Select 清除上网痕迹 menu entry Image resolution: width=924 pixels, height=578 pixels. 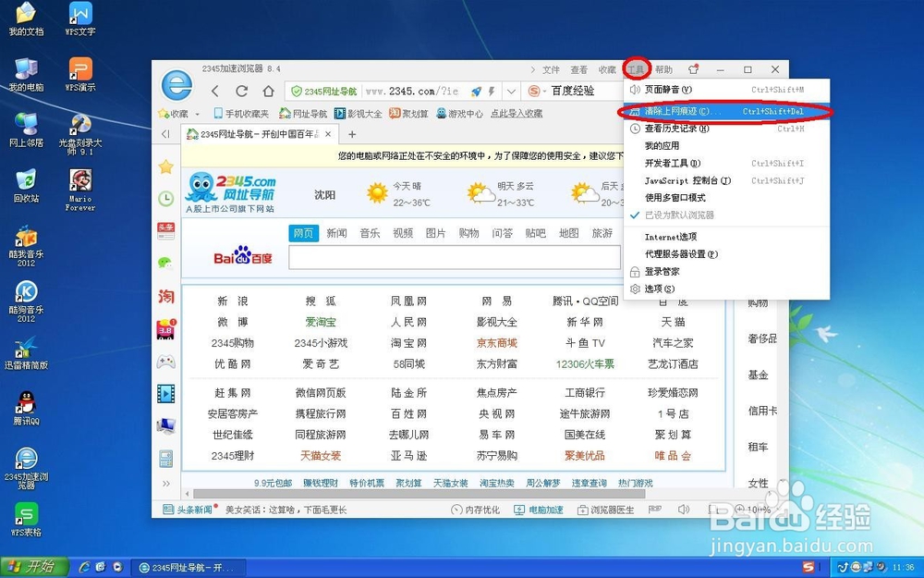tap(726, 112)
